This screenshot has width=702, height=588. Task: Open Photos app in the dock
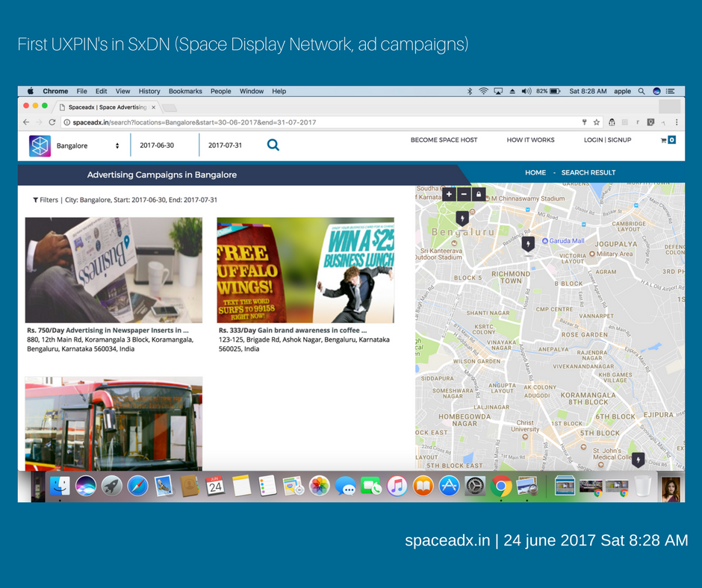click(x=319, y=486)
